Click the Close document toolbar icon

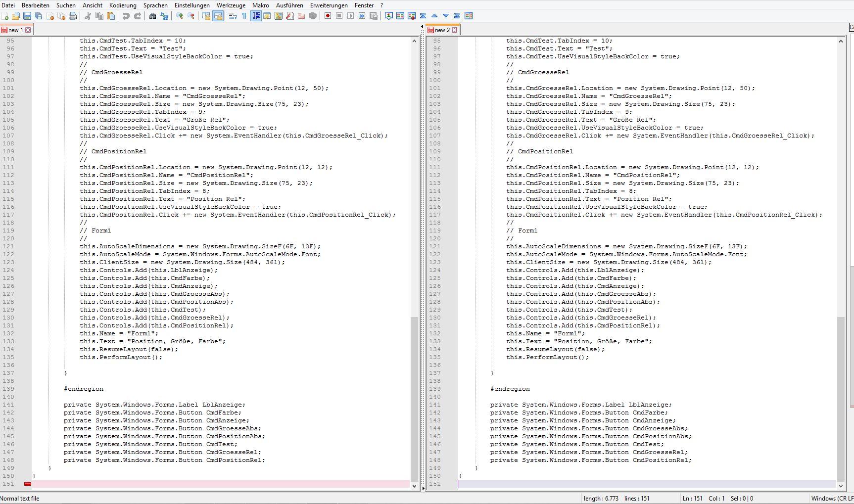coord(50,16)
